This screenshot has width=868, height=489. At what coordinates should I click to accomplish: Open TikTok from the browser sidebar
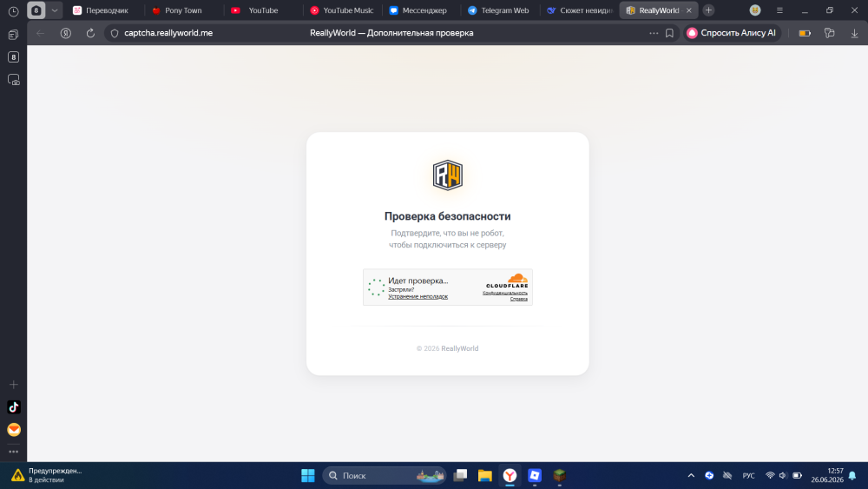click(14, 407)
